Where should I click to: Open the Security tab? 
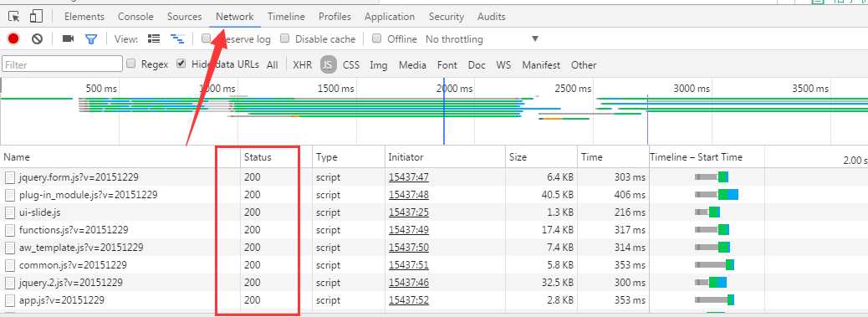pos(447,17)
